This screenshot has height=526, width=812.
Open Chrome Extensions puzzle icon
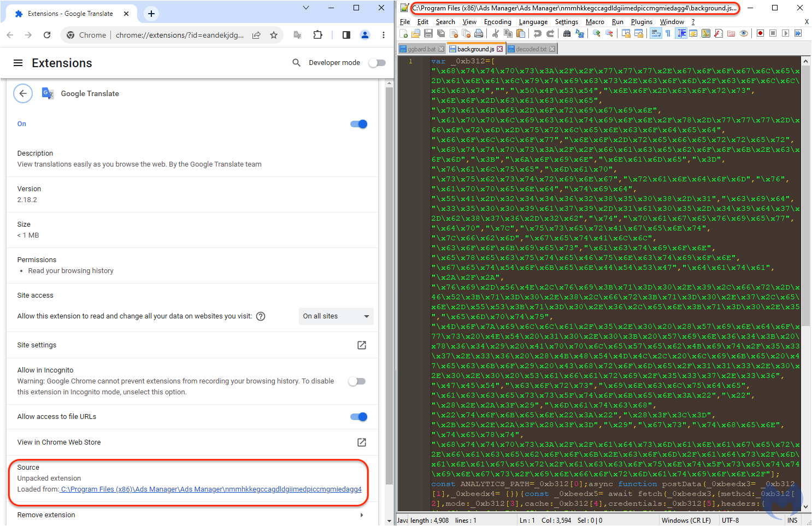click(x=317, y=35)
